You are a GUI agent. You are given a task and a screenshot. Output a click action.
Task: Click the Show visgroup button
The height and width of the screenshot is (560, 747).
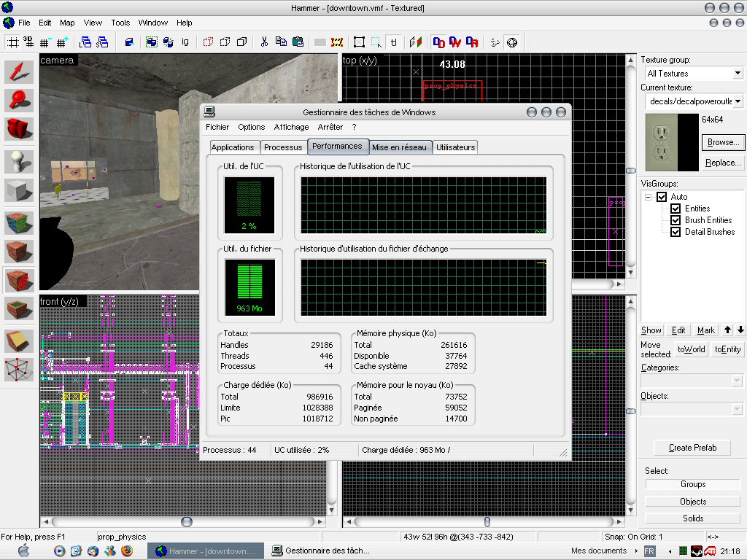651,330
